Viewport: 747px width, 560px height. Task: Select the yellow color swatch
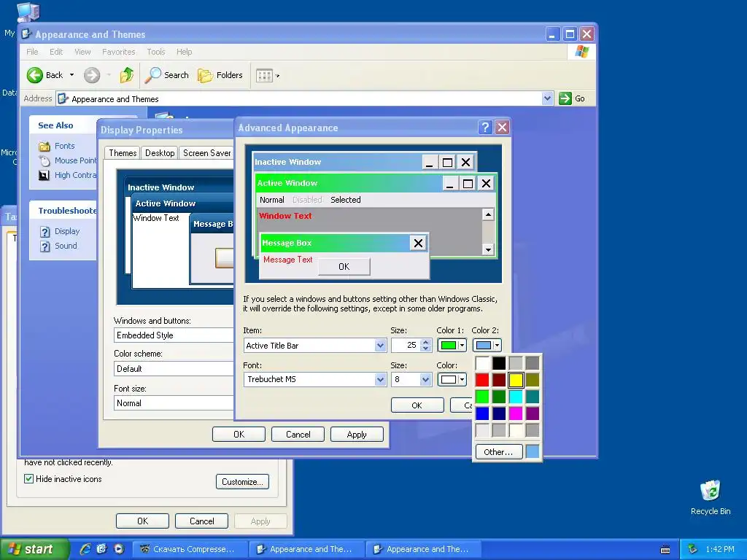(516, 380)
